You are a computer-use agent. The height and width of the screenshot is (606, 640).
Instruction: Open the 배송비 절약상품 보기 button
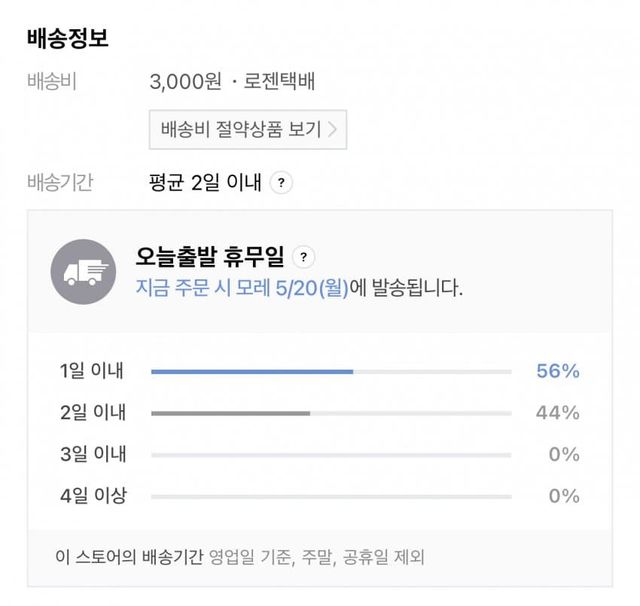(248, 130)
